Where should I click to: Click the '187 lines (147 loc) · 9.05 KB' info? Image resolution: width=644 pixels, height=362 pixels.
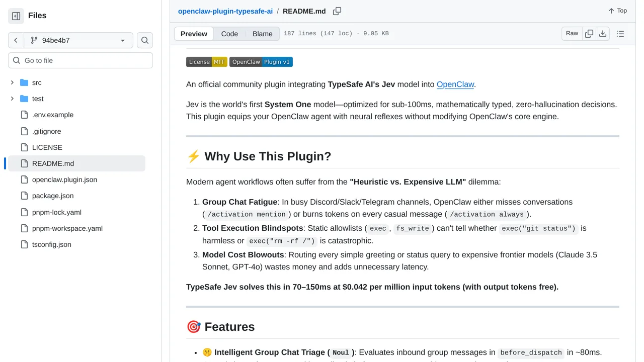(x=336, y=34)
